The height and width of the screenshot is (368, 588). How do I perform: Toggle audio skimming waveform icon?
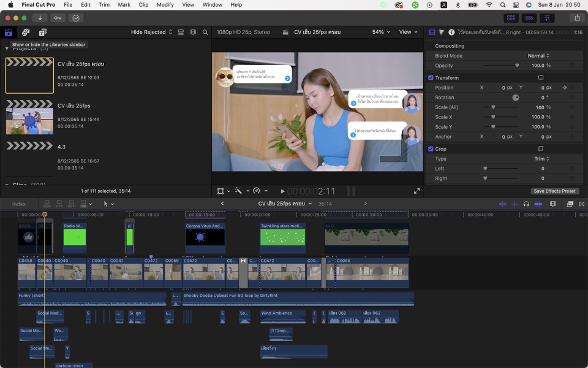tap(514, 204)
